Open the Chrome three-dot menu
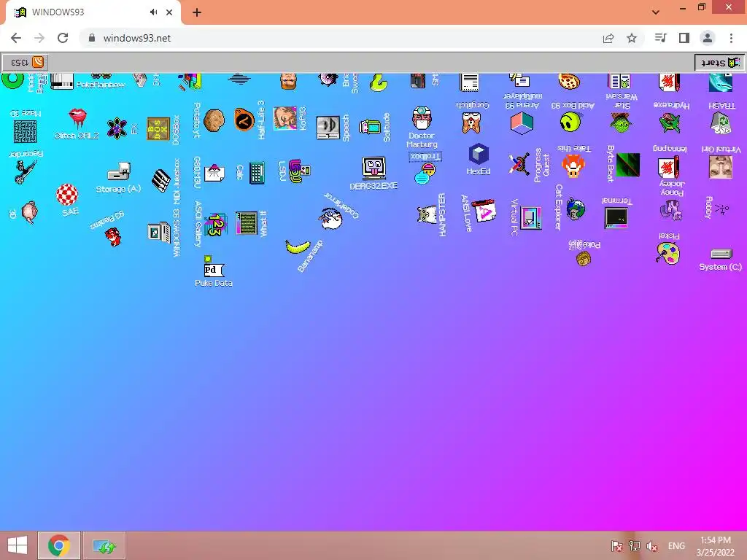747x560 pixels. pyautogui.click(x=731, y=38)
